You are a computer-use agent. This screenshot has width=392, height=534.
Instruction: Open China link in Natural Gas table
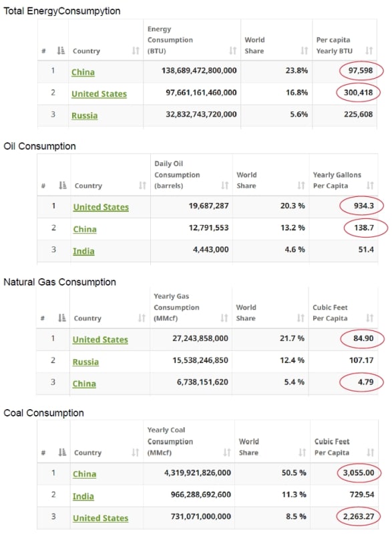pos(84,383)
